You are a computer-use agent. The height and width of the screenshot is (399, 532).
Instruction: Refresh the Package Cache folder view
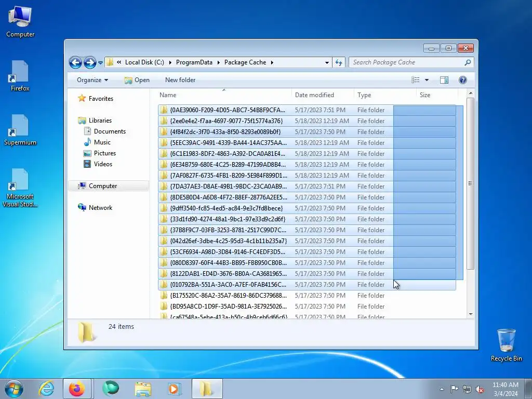pos(339,62)
